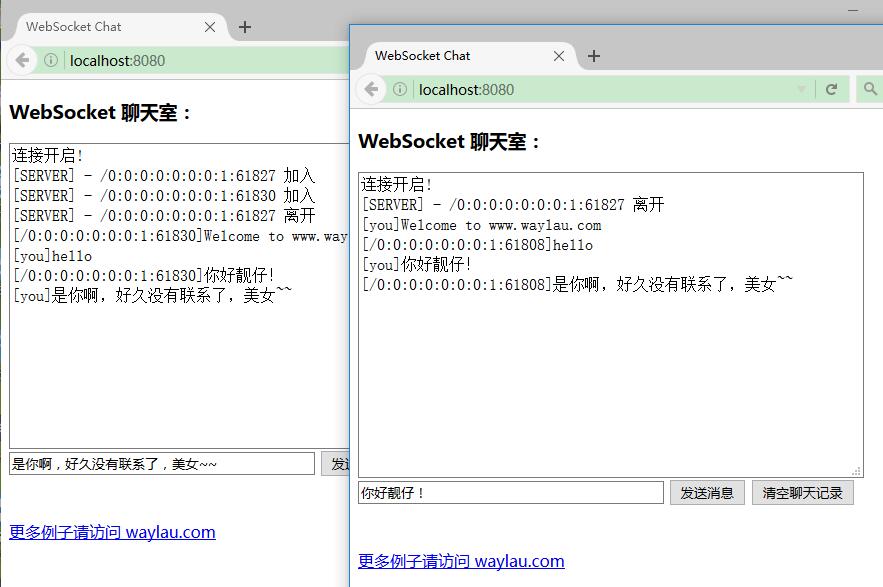Click the search magnifier icon in the front window
Viewport: 883px width, 587px height.
(x=869, y=90)
